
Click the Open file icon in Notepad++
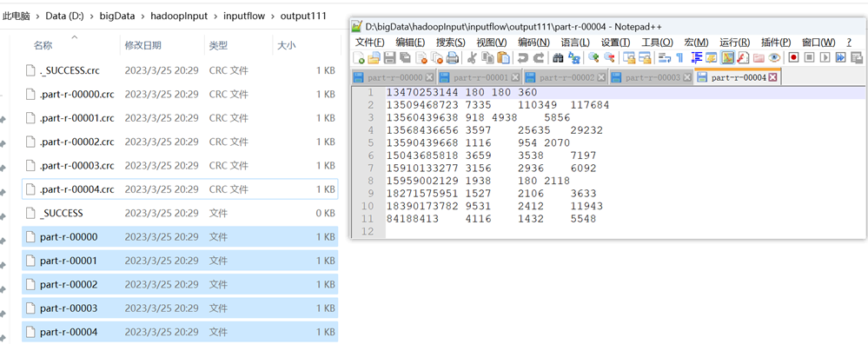coord(374,57)
